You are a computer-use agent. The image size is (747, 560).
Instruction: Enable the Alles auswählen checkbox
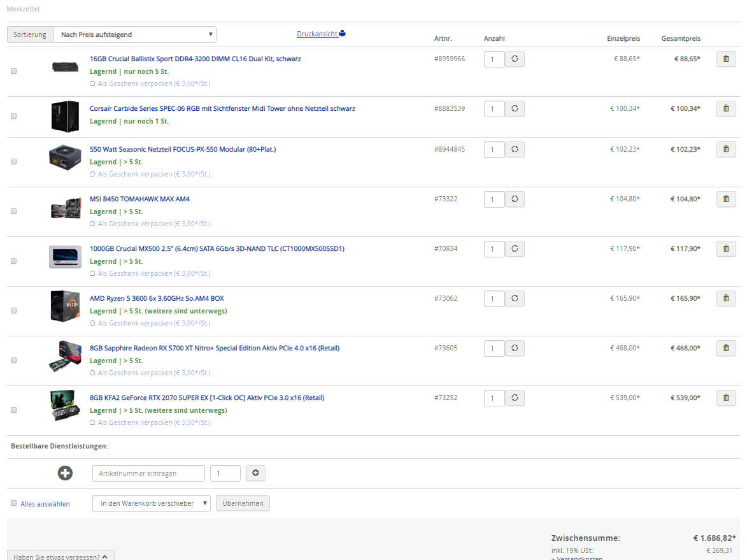pos(14,503)
